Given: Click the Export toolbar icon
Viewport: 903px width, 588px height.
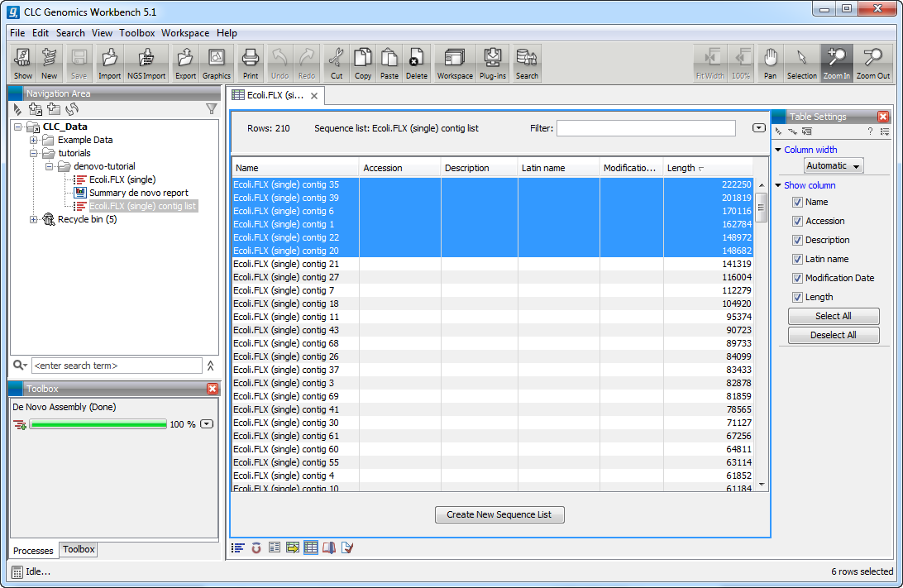Looking at the screenshot, I should (x=185, y=64).
